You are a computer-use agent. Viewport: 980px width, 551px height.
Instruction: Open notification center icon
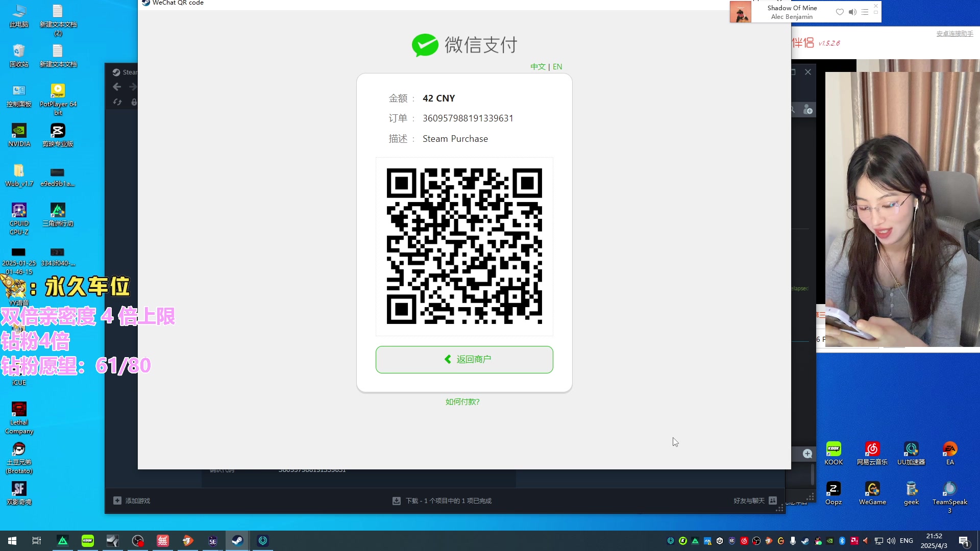point(964,541)
